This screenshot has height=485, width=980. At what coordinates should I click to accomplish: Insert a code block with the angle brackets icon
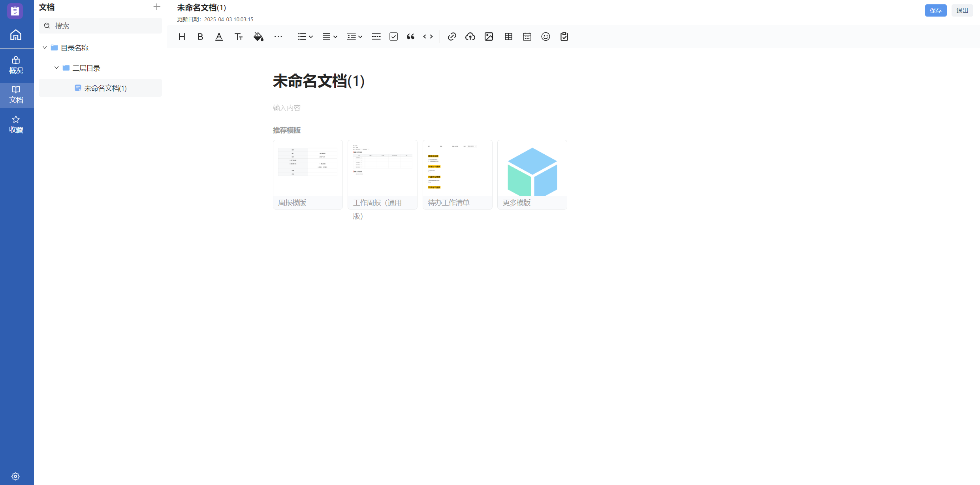coord(428,37)
